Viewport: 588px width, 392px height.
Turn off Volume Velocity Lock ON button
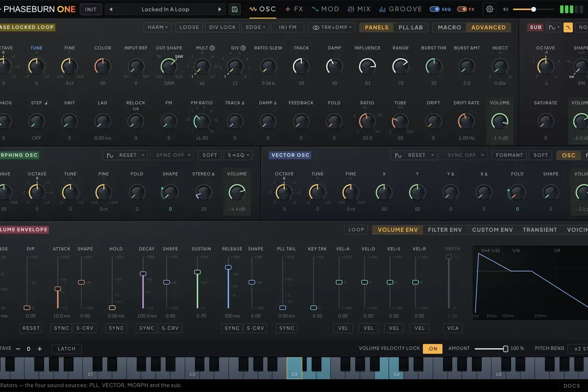(x=433, y=349)
